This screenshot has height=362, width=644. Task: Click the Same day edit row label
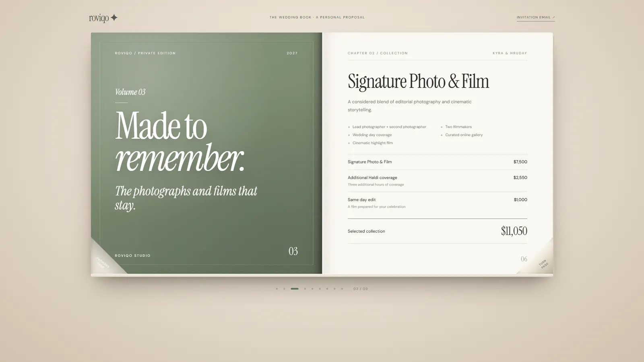coord(361,200)
